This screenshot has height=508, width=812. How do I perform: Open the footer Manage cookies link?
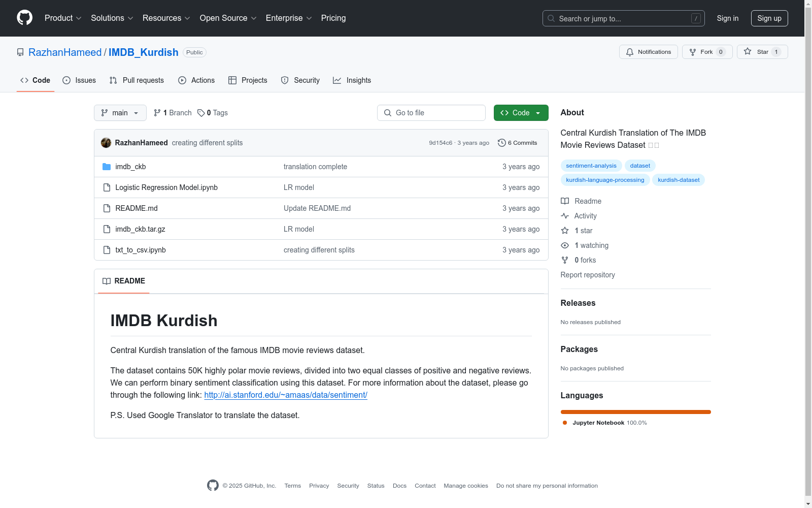coord(466,486)
